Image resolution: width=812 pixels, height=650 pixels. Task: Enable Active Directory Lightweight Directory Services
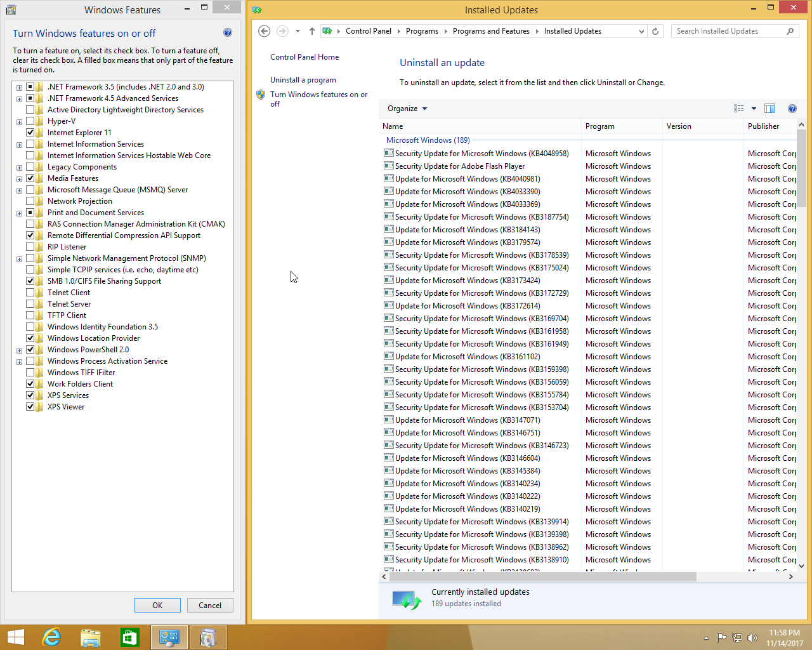point(30,110)
